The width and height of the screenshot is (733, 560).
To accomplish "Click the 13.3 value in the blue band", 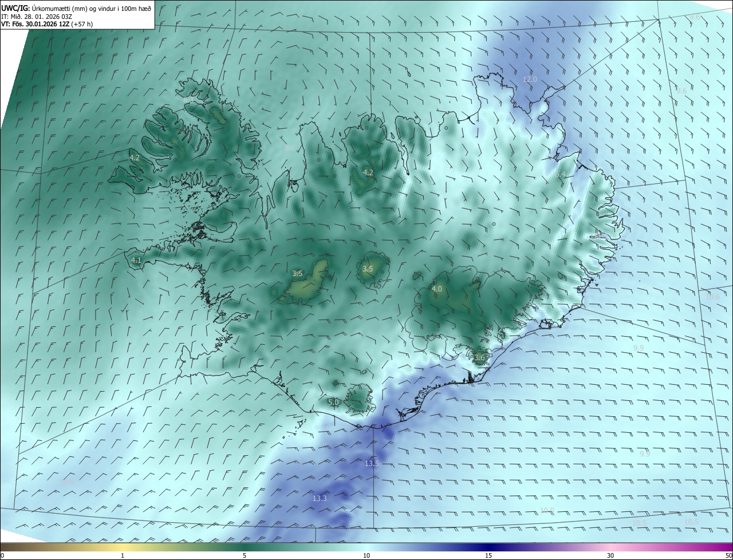I will point(320,499).
